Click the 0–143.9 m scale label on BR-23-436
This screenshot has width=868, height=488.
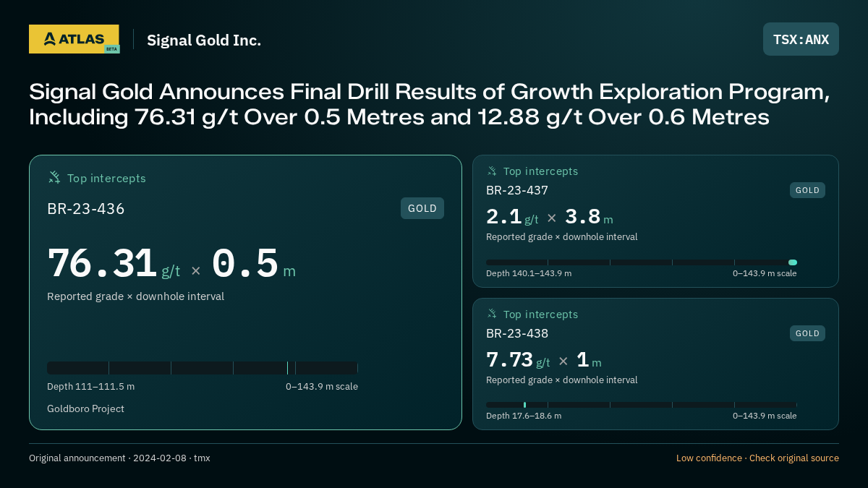click(x=322, y=386)
